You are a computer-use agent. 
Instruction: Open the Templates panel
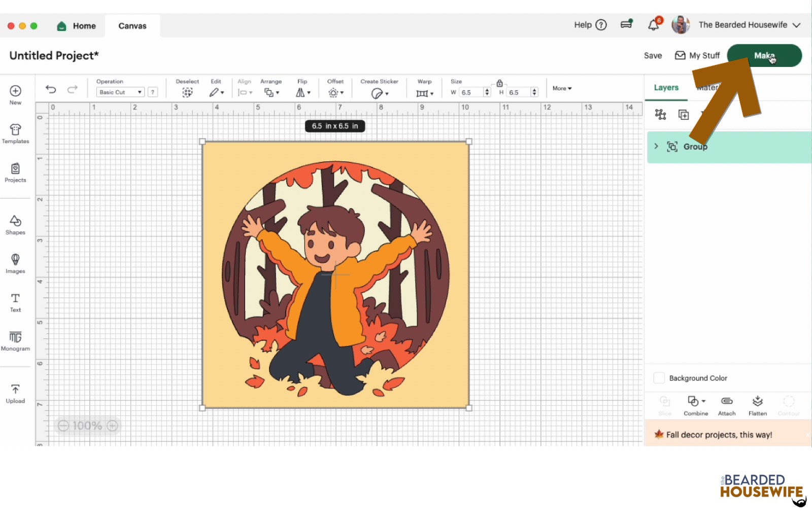15,134
